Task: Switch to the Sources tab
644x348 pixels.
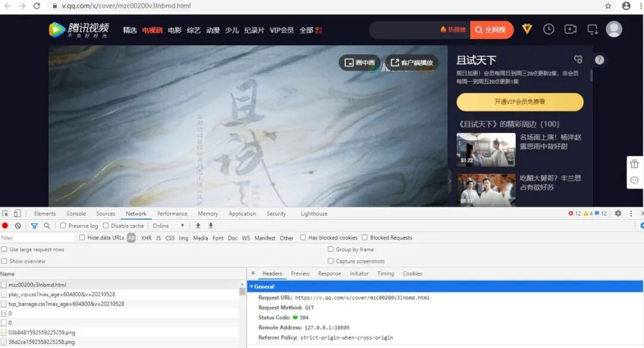Action: click(106, 214)
